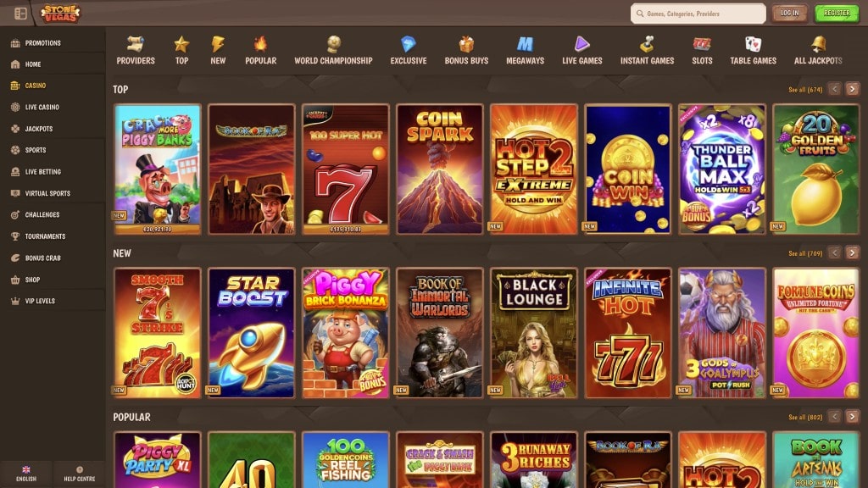Screen dimensions: 868x488
Task: Select the Table Games category
Action: [x=753, y=50]
